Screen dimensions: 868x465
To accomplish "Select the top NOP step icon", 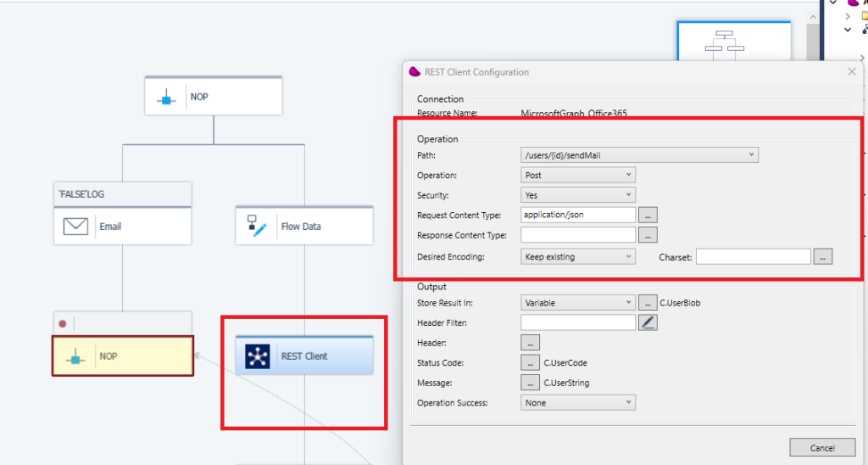I will point(166,97).
